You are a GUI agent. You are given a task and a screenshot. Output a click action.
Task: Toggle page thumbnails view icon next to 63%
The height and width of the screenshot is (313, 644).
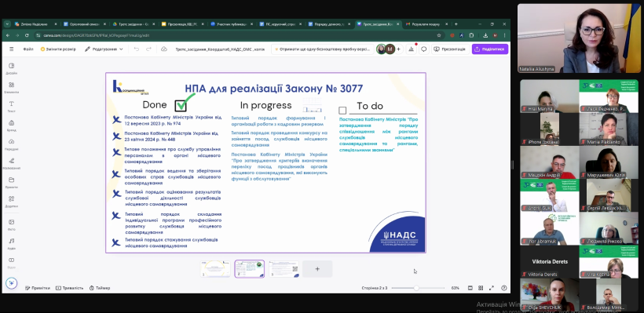coord(470,288)
